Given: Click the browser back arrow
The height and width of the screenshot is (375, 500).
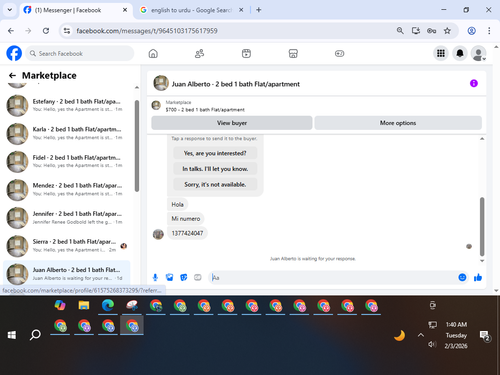Looking at the screenshot, I should (x=11, y=31).
